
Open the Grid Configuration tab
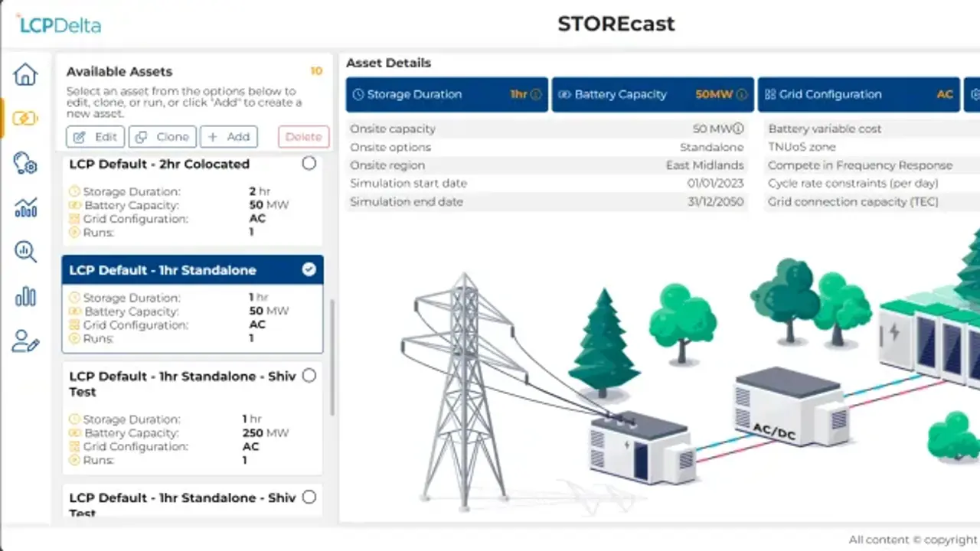pos(859,95)
